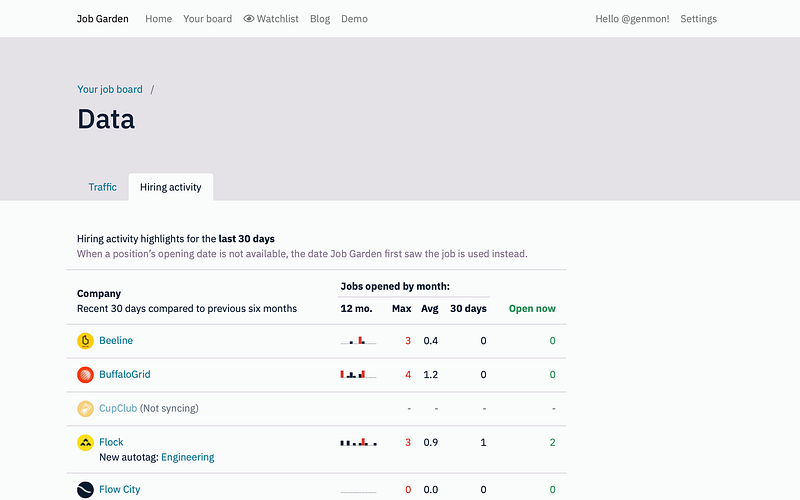Go to Home in the top navigation
Viewport: 800px width, 500px height.
pos(158,19)
